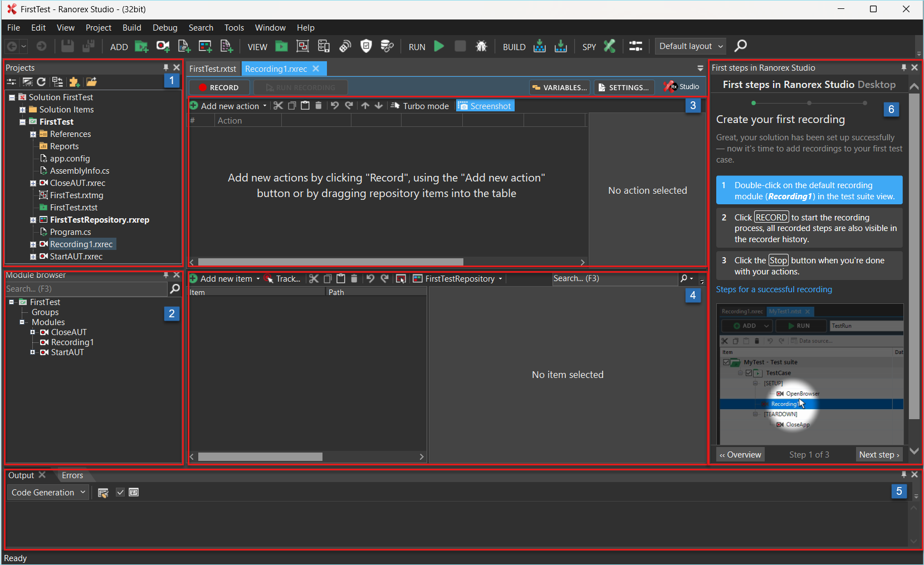Click the VARIABLES... button

[560, 87]
